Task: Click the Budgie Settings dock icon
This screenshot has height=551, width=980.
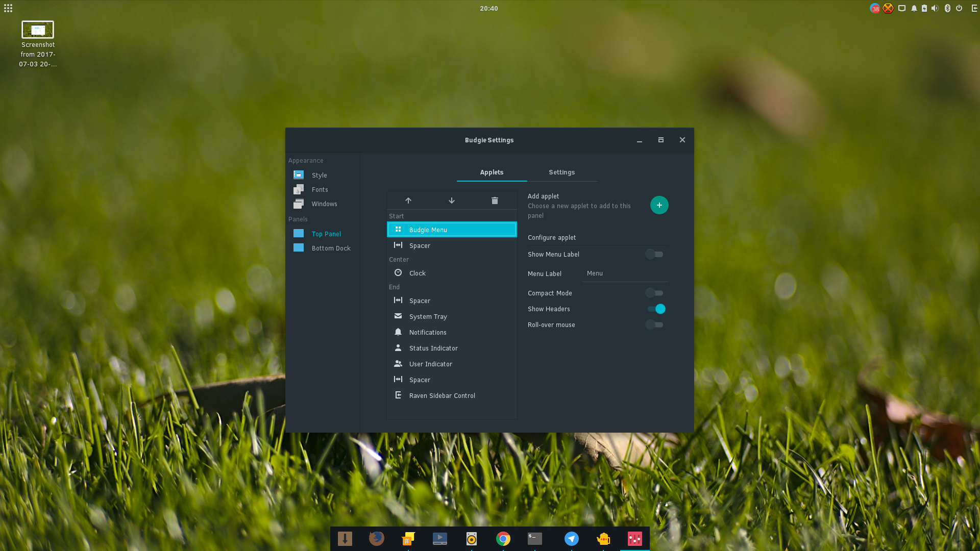Action: 635,539
